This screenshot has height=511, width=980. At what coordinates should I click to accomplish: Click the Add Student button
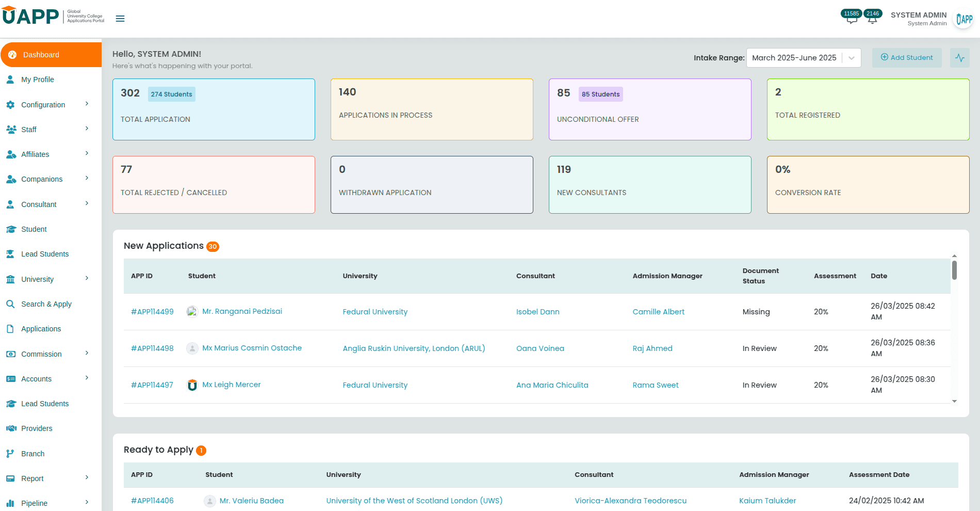click(907, 58)
